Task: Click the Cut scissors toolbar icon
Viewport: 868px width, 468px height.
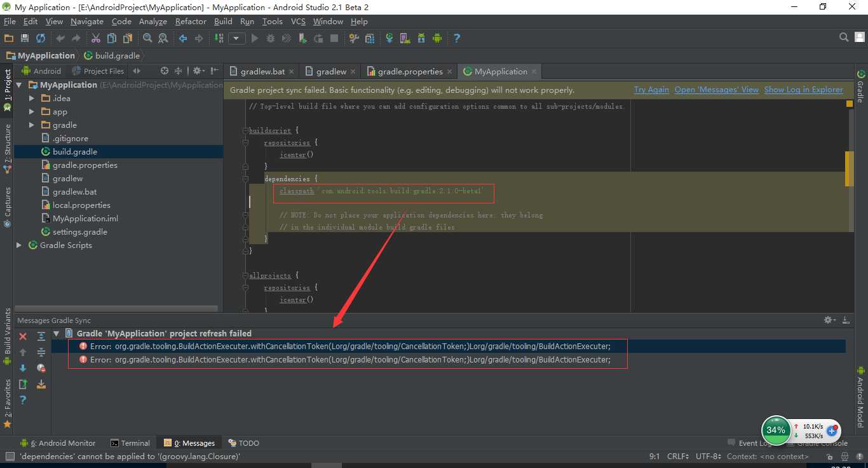Action: [96, 38]
